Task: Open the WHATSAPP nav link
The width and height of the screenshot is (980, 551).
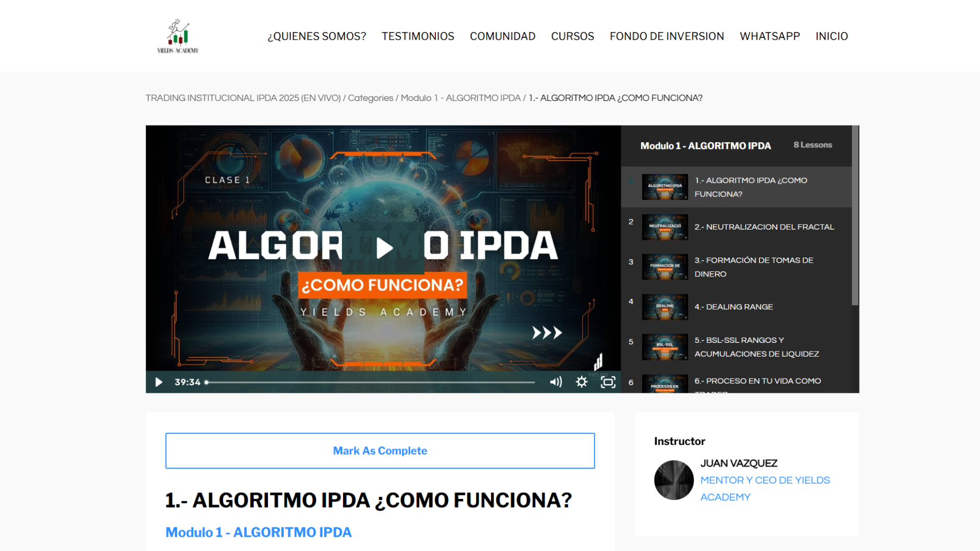Action: [x=769, y=36]
